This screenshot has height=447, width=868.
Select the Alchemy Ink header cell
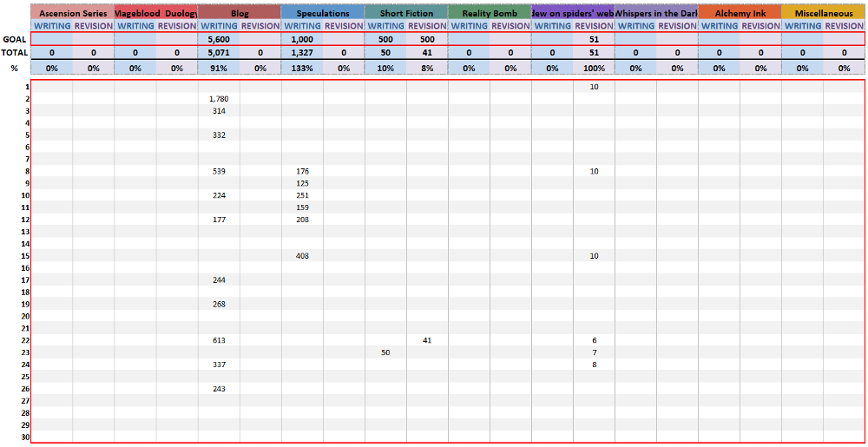click(x=740, y=13)
